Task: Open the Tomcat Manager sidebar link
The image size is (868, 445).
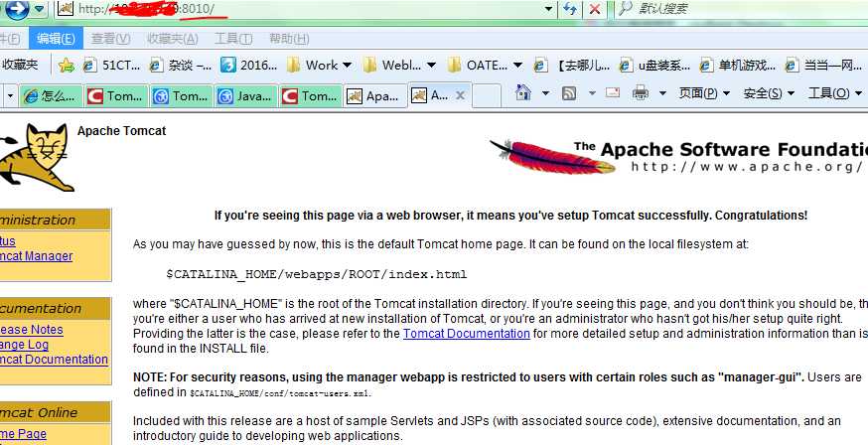Action: point(37,256)
